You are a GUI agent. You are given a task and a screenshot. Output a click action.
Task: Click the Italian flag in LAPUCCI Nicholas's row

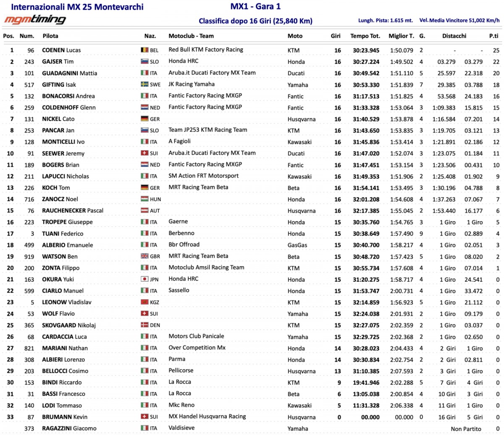(144, 176)
